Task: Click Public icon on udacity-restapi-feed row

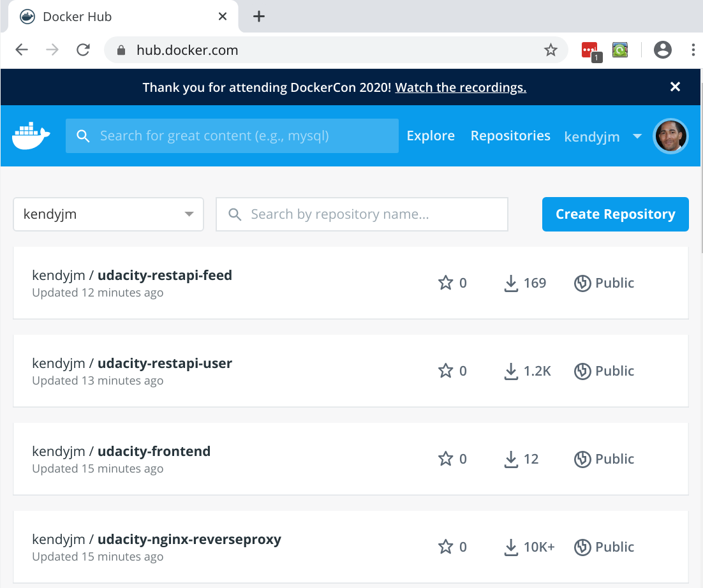Action: [582, 283]
